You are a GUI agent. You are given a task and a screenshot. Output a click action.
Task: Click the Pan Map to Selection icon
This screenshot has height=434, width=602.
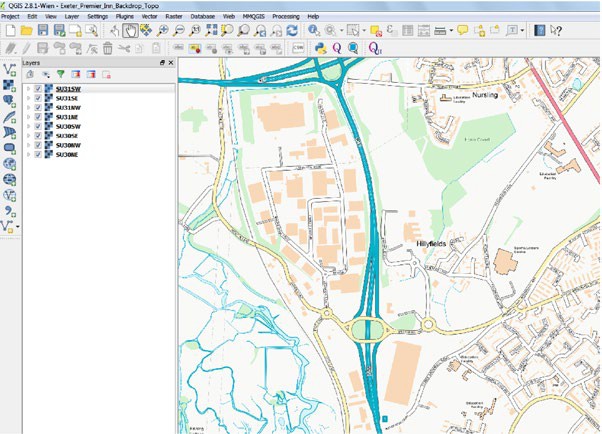pos(146,30)
